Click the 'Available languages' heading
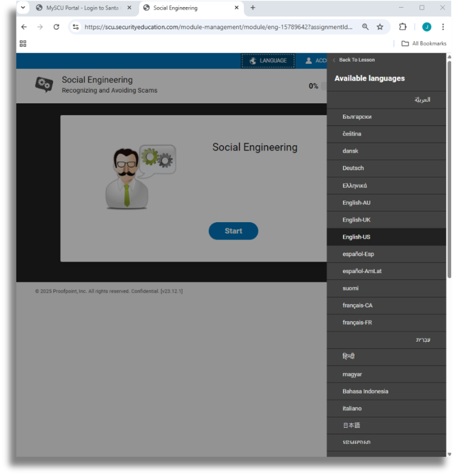 (x=370, y=78)
